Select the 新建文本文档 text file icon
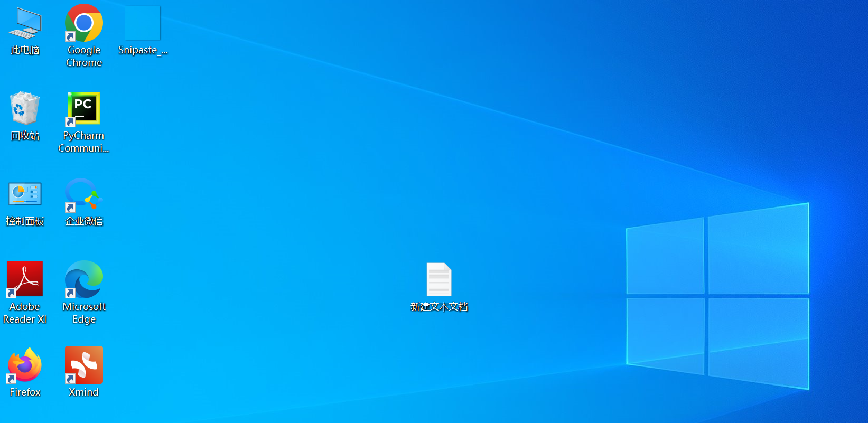This screenshot has height=423, width=868. click(x=439, y=279)
